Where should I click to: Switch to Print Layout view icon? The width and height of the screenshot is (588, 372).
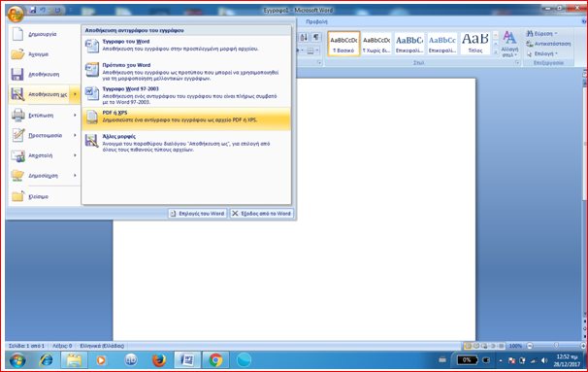point(468,346)
